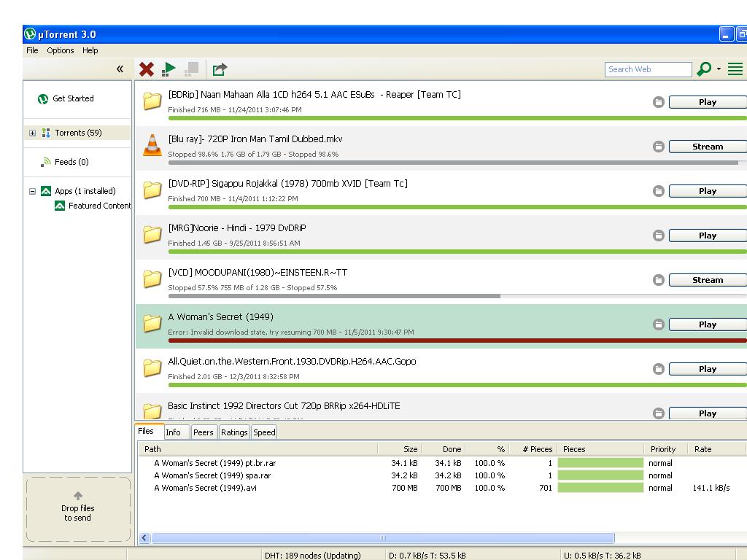Click round icon beside MOODUPANI Stream
Image resolution: width=747 pixels, height=560 pixels.
click(x=659, y=280)
